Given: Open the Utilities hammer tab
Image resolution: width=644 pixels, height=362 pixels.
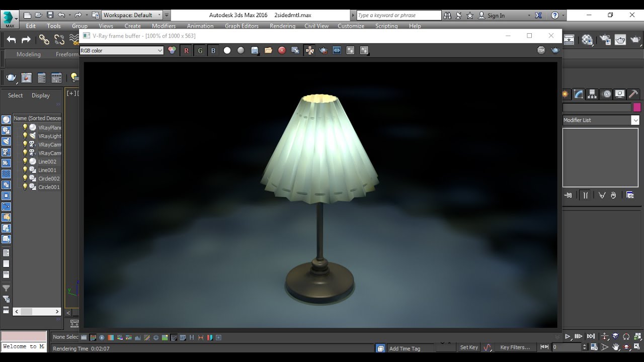Looking at the screenshot, I should click(x=633, y=94).
